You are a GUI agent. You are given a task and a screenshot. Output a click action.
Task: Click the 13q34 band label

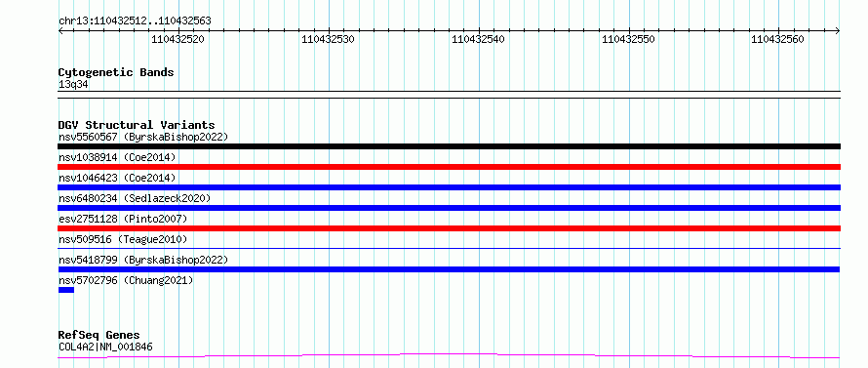[x=73, y=85]
